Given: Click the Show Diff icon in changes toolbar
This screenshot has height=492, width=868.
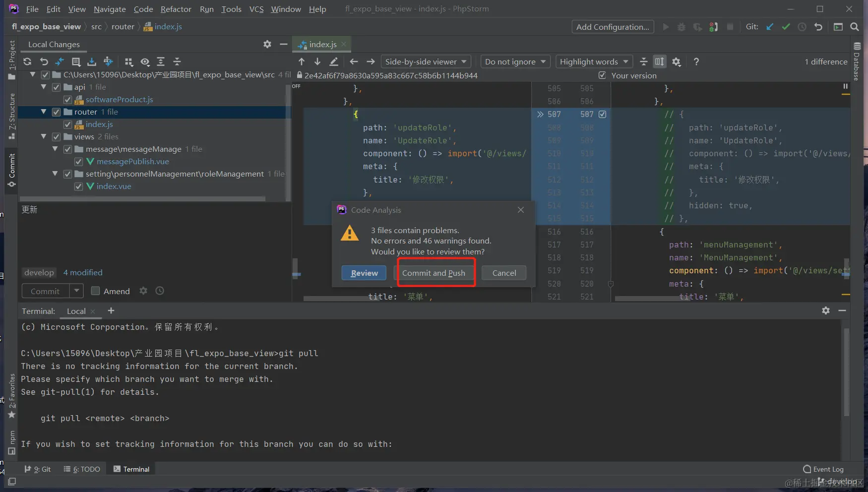Looking at the screenshot, I should pos(60,61).
